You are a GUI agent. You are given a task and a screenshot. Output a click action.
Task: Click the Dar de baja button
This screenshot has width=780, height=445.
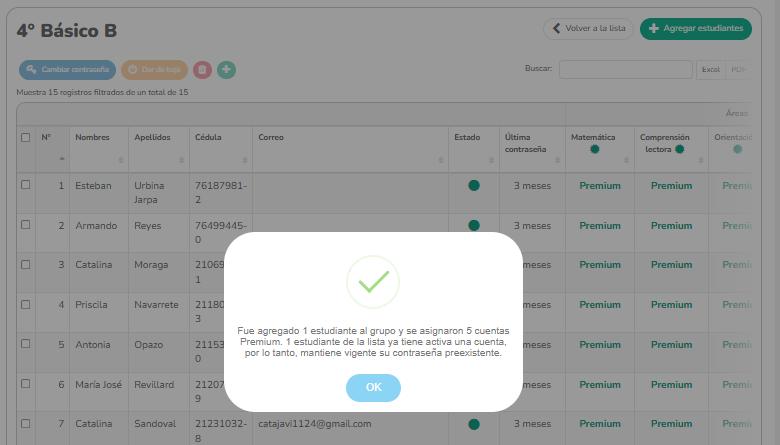tap(154, 69)
